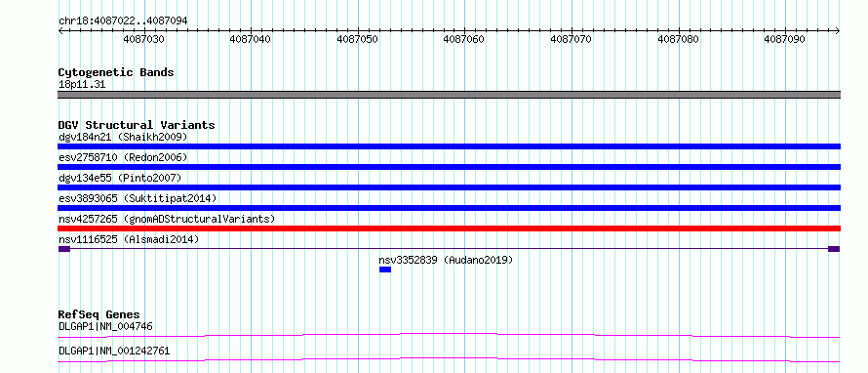
Task: Open nsv4257265 (gnomADStructuralVariants) label
Action: click(167, 219)
